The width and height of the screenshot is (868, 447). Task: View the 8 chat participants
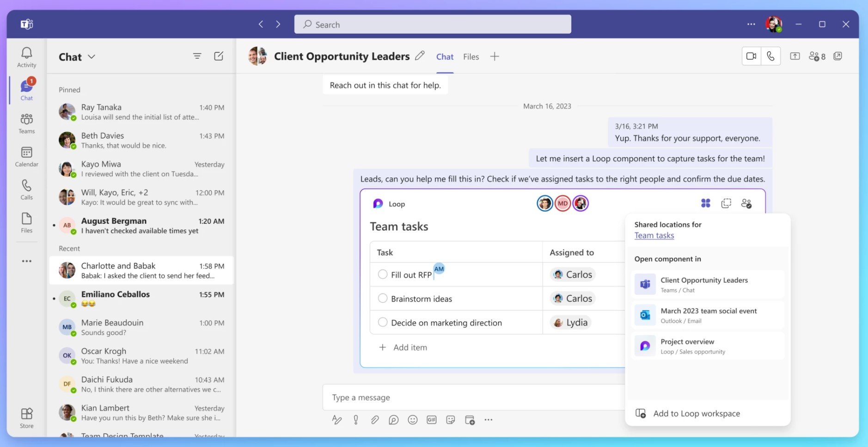click(x=817, y=56)
